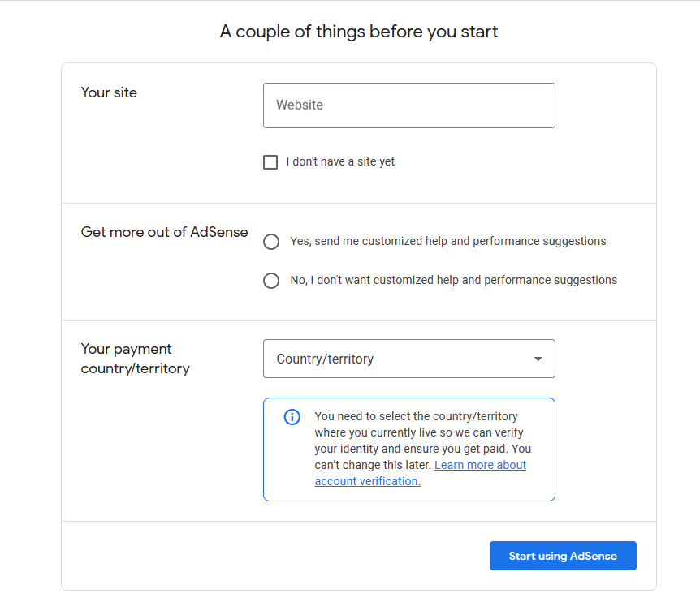
Task: Click the info icon in the notice box
Action: (292, 417)
